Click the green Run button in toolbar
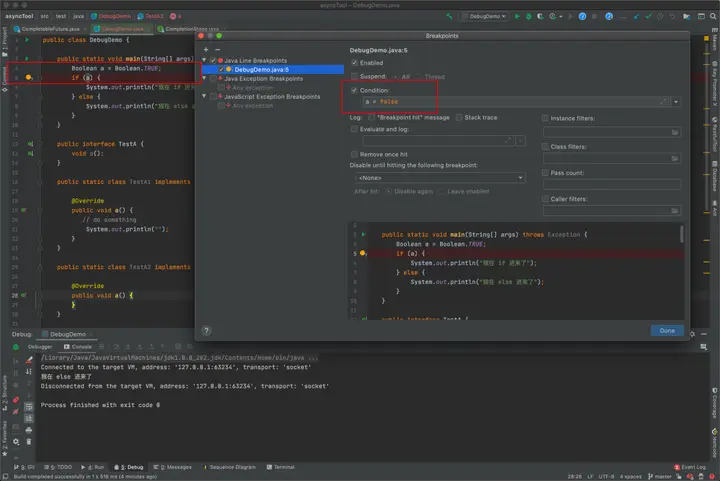The width and height of the screenshot is (720, 481). tap(518, 16)
